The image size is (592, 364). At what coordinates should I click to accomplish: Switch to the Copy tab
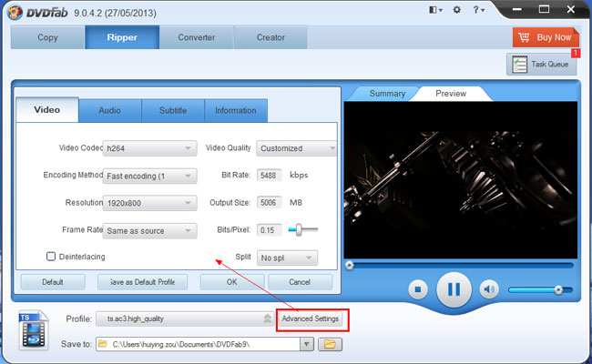[x=47, y=37]
